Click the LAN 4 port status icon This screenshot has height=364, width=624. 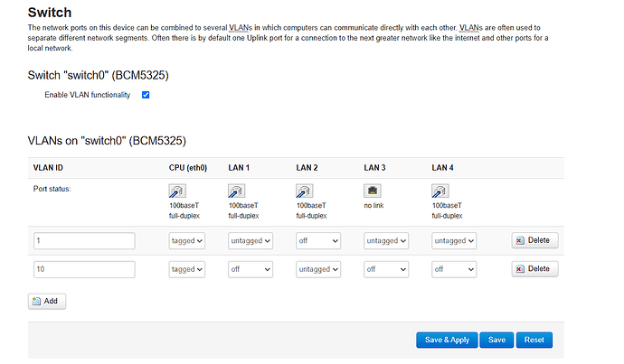(x=440, y=191)
